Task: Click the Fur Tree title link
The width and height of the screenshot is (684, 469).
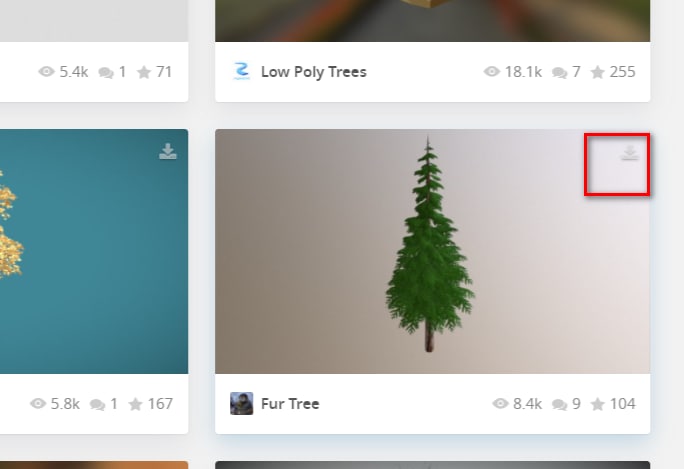Action: click(290, 404)
